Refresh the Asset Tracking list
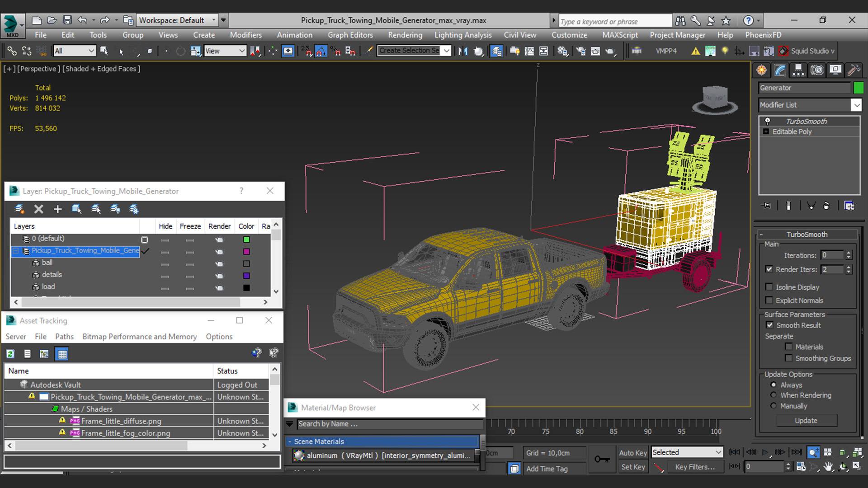Screen dimensions: 868x488 pos(10,354)
